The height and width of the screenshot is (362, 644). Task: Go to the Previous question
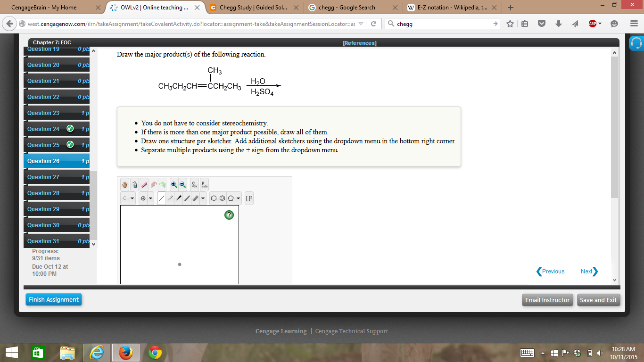click(x=550, y=271)
